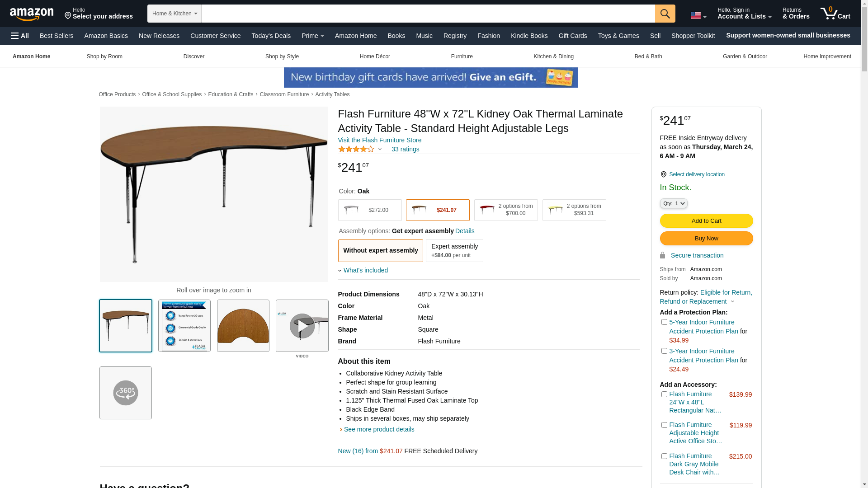
Task: Select the red table color swatch
Action: point(506,210)
